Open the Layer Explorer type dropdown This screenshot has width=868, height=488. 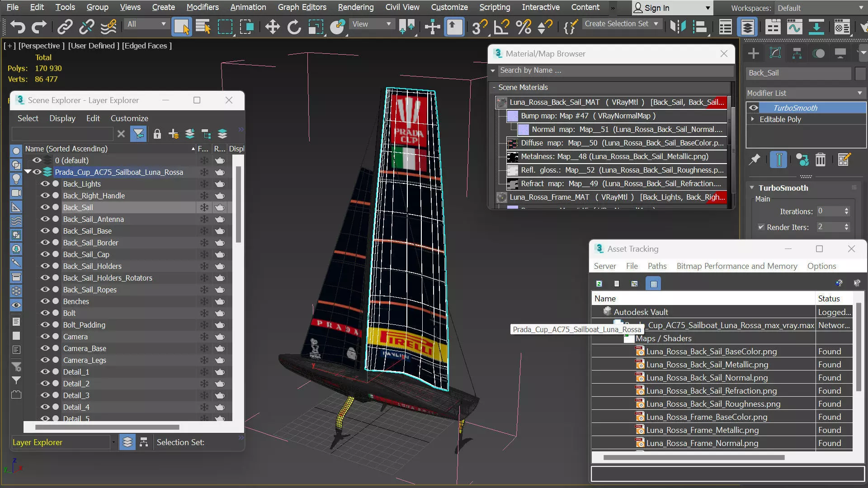(x=113, y=442)
